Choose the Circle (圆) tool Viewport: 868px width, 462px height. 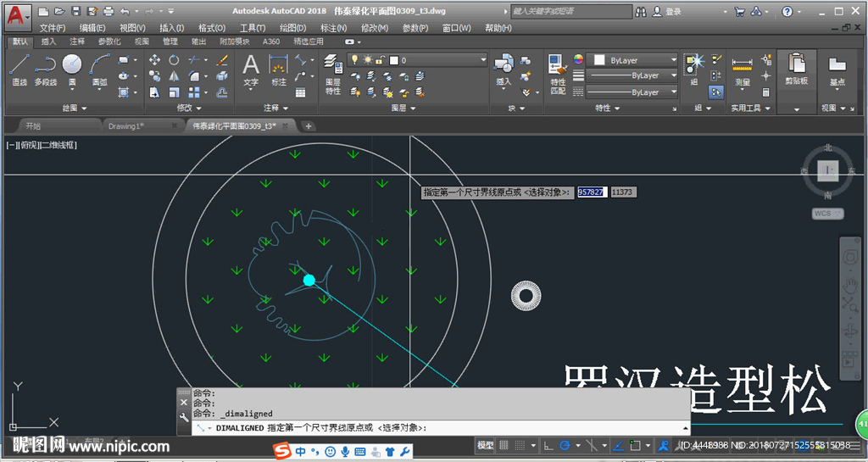72,70
